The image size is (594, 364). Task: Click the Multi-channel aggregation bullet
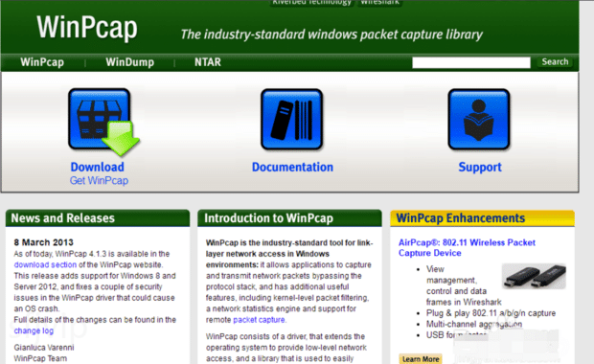pyautogui.click(x=474, y=324)
